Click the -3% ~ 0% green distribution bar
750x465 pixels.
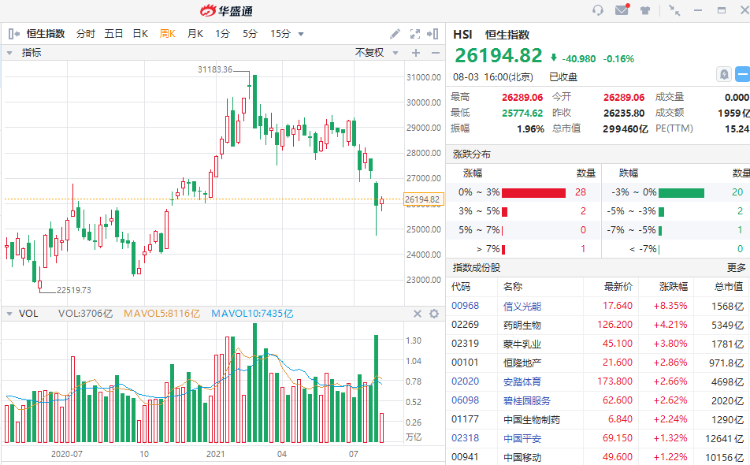tap(681, 192)
